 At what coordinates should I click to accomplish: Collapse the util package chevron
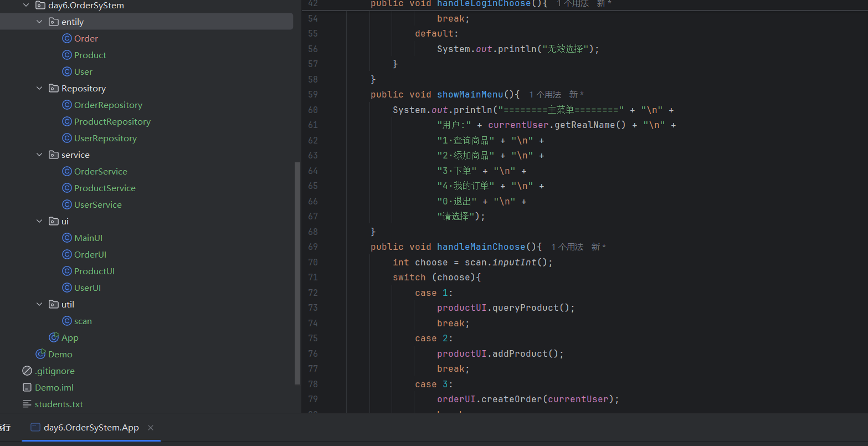point(39,305)
